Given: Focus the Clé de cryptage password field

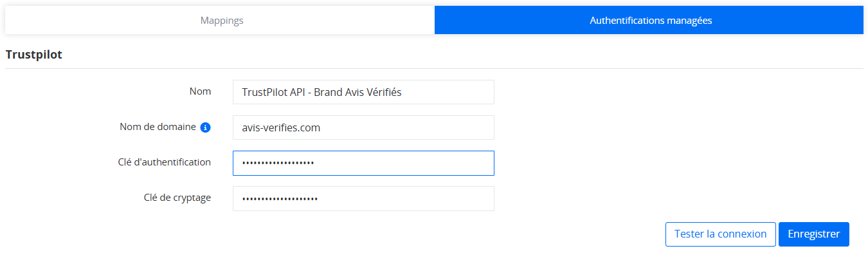Looking at the screenshot, I should pos(363,198).
